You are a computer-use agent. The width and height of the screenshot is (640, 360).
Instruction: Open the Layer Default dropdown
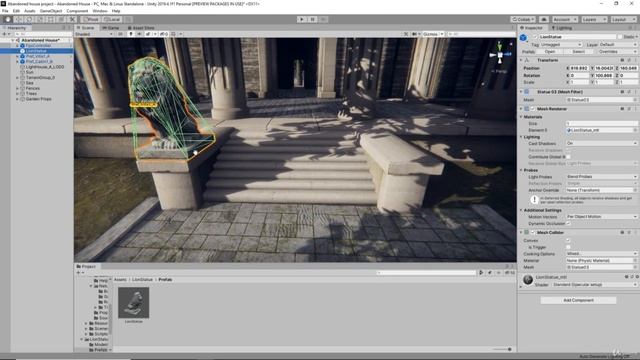[x=618, y=44]
